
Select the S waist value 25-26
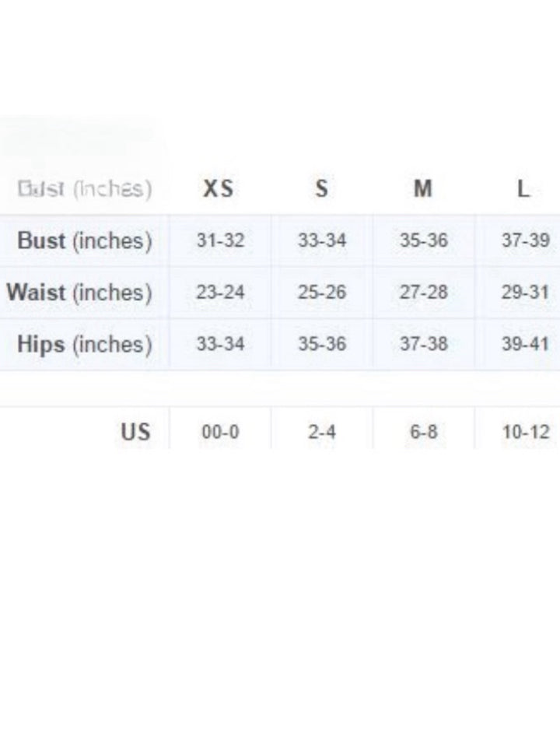(x=321, y=293)
